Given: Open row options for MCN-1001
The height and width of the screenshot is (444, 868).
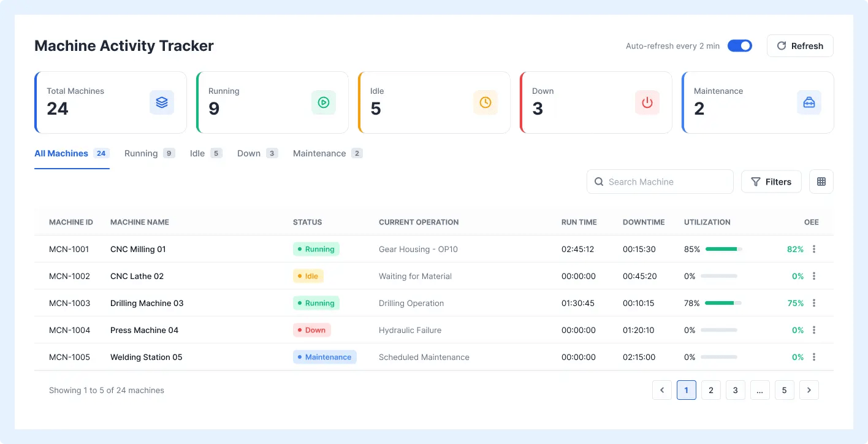Looking at the screenshot, I should click(x=814, y=249).
